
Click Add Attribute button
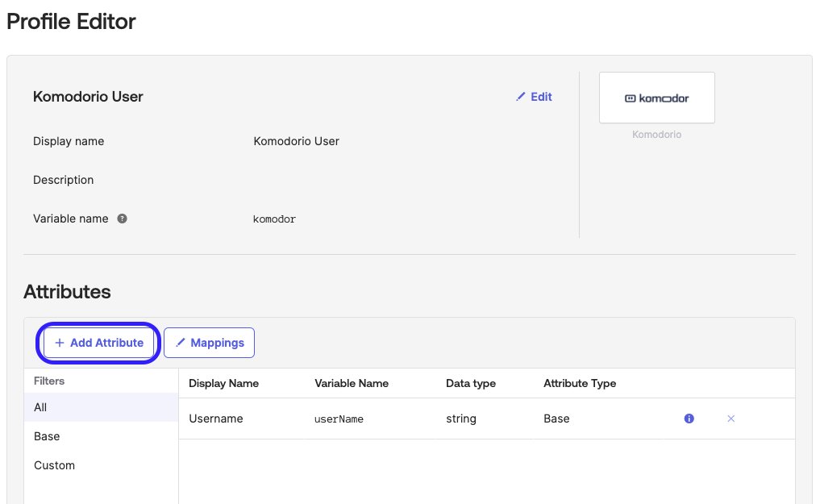tap(98, 343)
